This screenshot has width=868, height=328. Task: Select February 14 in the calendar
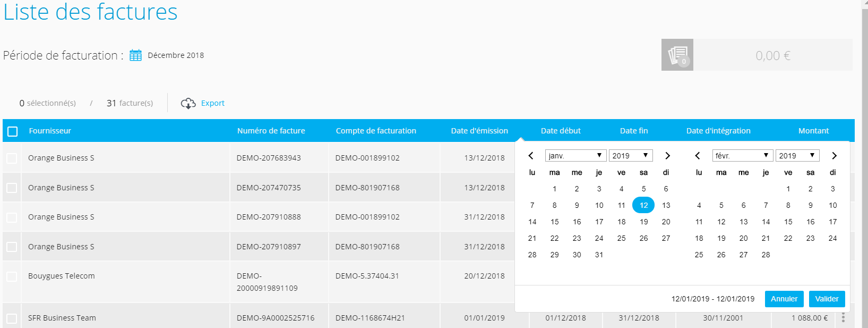[x=766, y=222]
